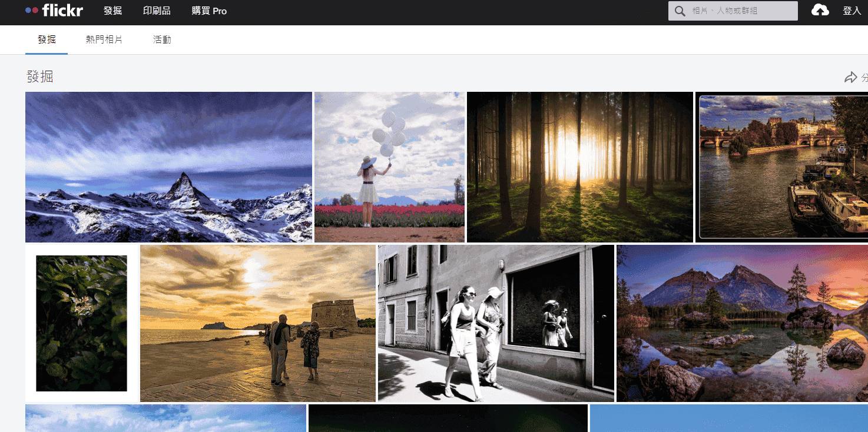The width and height of the screenshot is (868, 432).
Task: Open the 購買 Pro link
Action: (x=209, y=11)
